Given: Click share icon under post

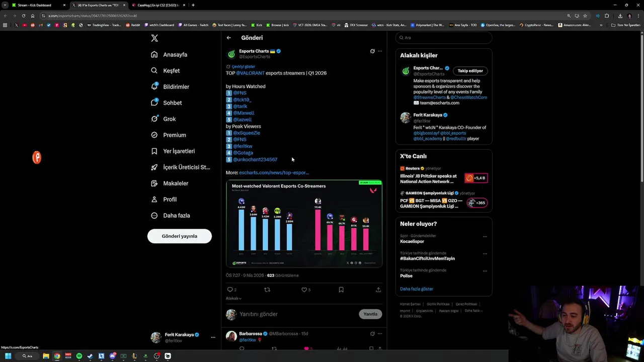Looking at the screenshot, I should (378, 290).
